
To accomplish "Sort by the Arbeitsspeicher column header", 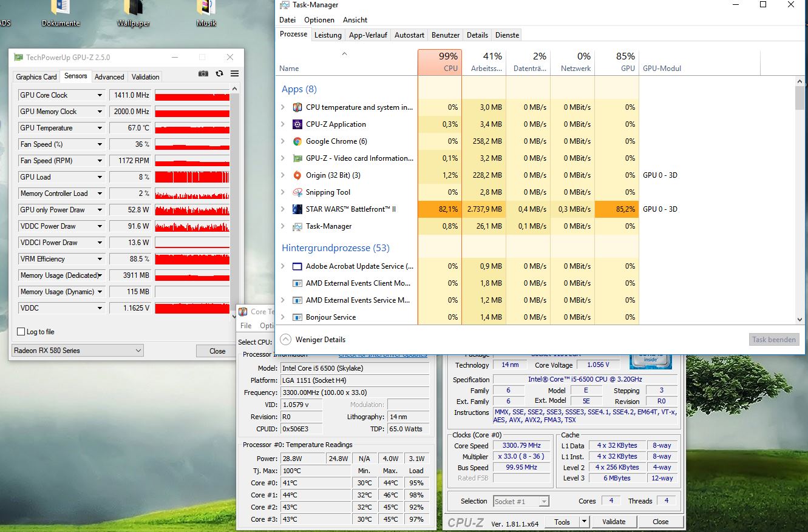I will [x=484, y=62].
